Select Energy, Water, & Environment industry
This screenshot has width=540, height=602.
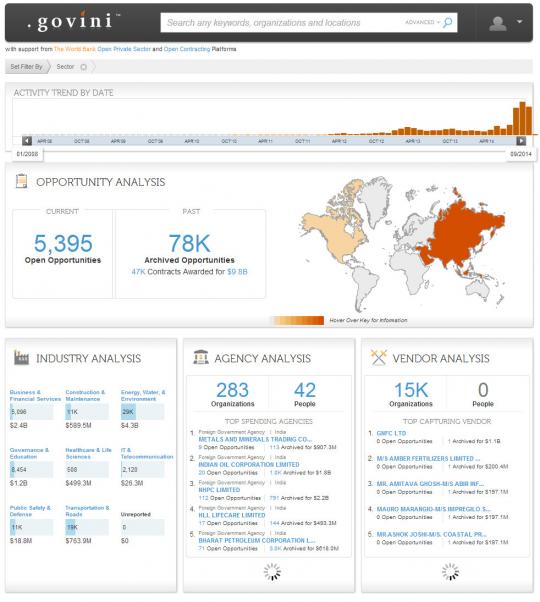click(143, 395)
